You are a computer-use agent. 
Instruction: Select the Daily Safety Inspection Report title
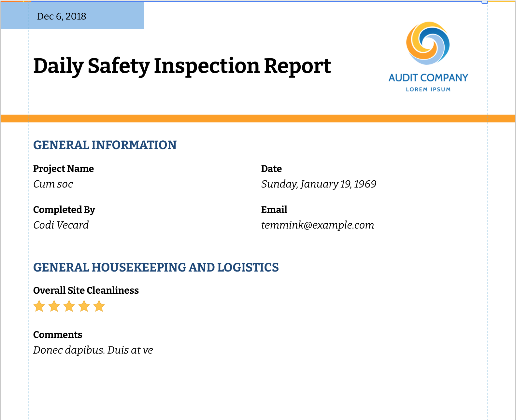182,66
